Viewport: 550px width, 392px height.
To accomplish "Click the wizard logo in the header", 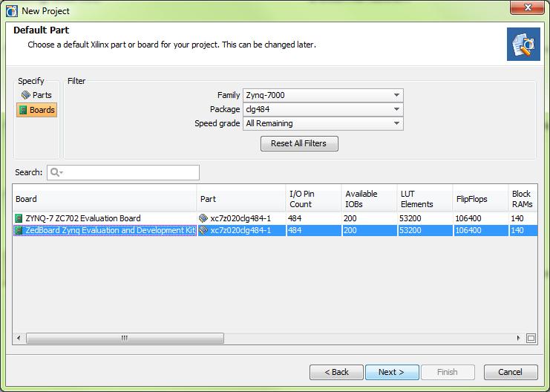I will pos(523,45).
